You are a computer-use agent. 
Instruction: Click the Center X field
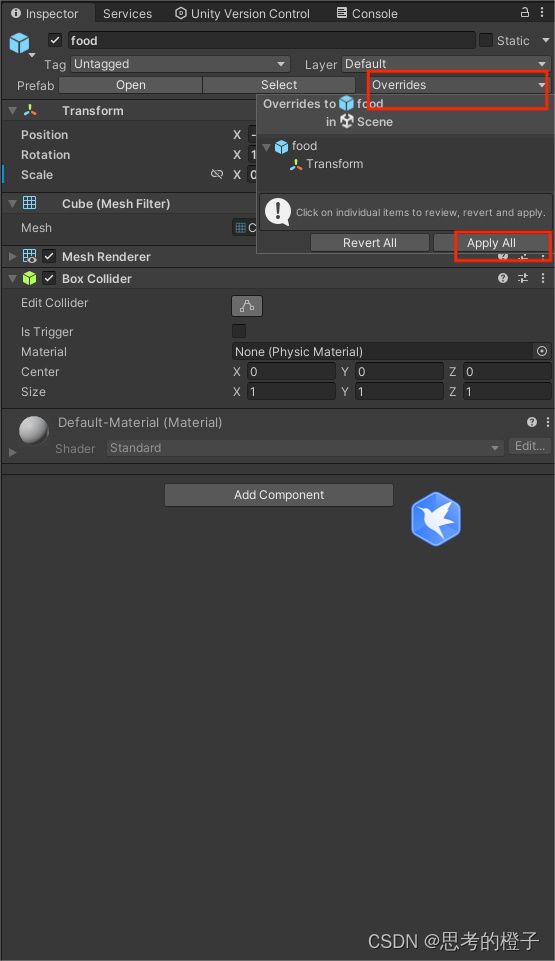[x=291, y=371]
